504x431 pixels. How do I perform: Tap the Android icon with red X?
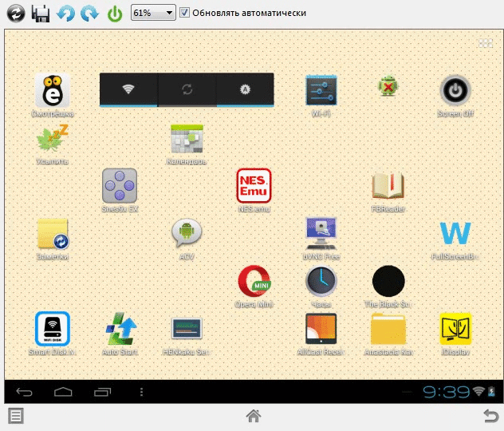388,86
